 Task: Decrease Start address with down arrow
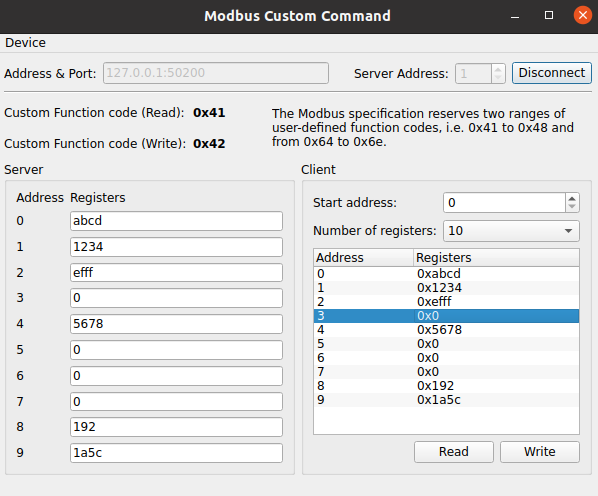[572, 207]
